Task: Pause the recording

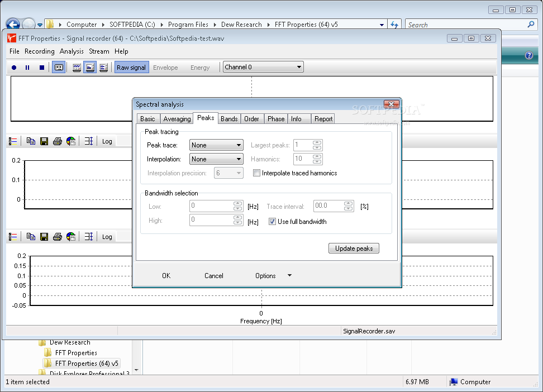Action: (x=27, y=68)
